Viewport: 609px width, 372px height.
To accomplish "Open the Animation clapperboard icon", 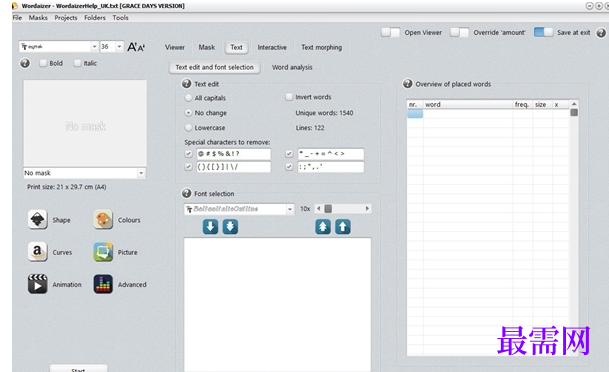I will click(x=37, y=284).
